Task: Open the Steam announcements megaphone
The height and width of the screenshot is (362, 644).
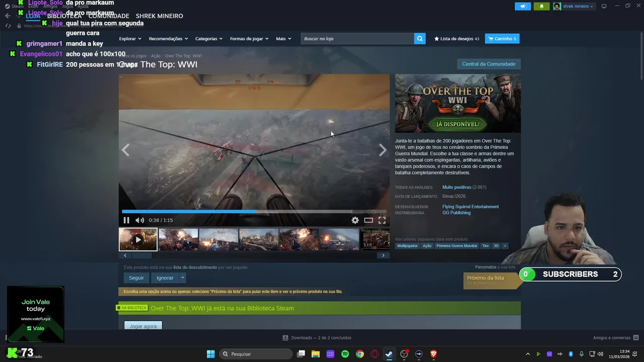Action: [x=523, y=6]
